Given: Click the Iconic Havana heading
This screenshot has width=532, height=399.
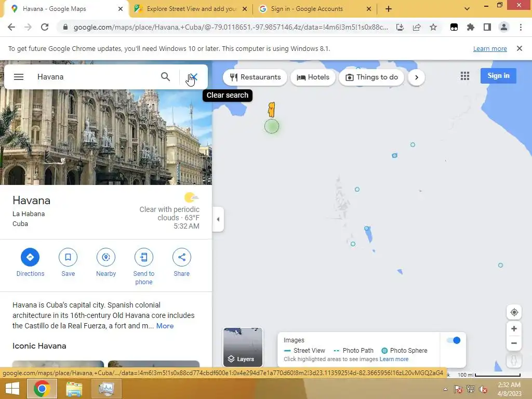Looking at the screenshot, I should point(39,345).
